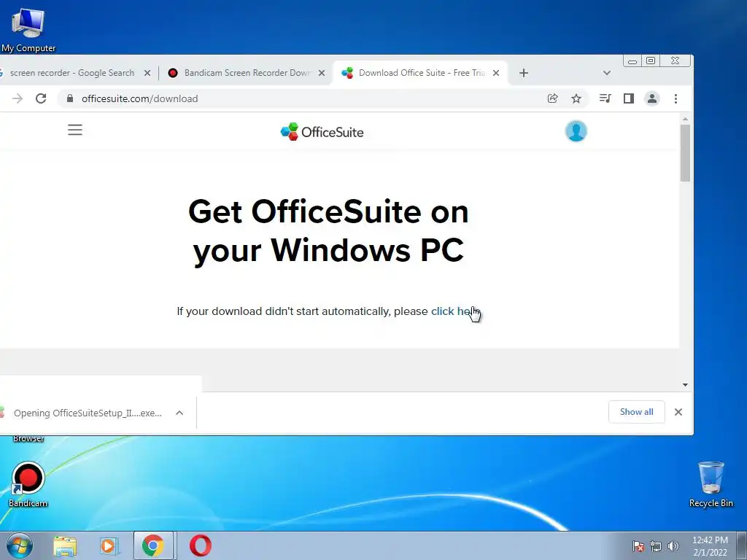Image resolution: width=747 pixels, height=560 pixels.
Task: Close the Download Office Suite tab
Action: click(x=496, y=73)
